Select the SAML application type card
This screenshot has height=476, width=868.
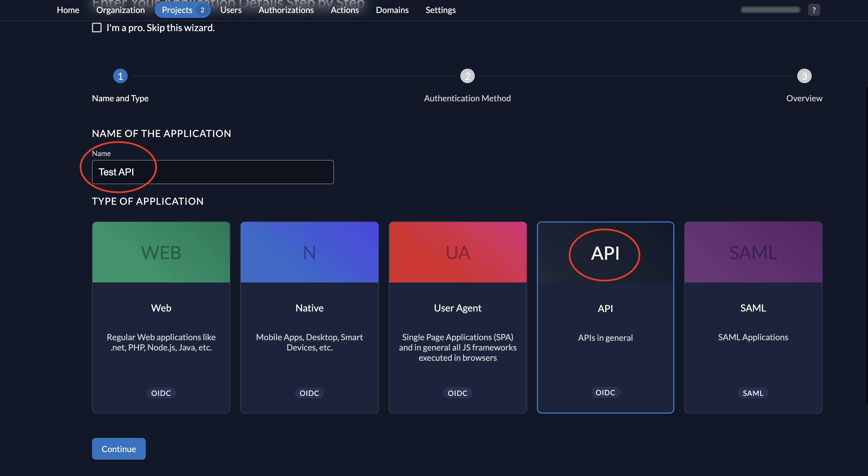pyautogui.click(x=753, y=317)
